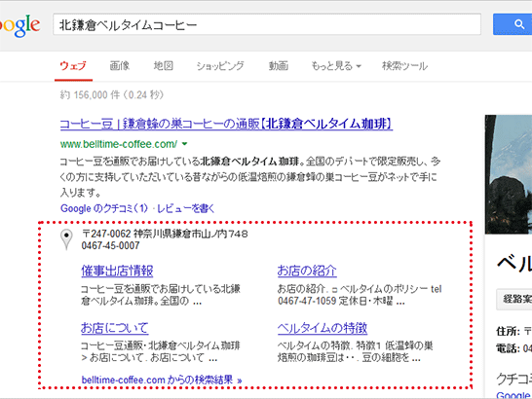Open the 催事出店情報 sitelink
The image size is (532, 399).
(x=117, y=271)
